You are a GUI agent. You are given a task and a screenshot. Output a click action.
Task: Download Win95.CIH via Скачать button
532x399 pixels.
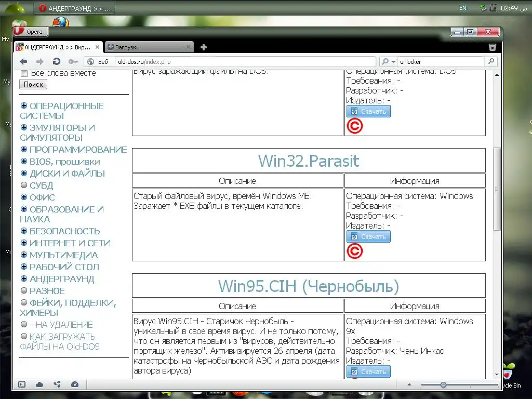coord(368,371)
